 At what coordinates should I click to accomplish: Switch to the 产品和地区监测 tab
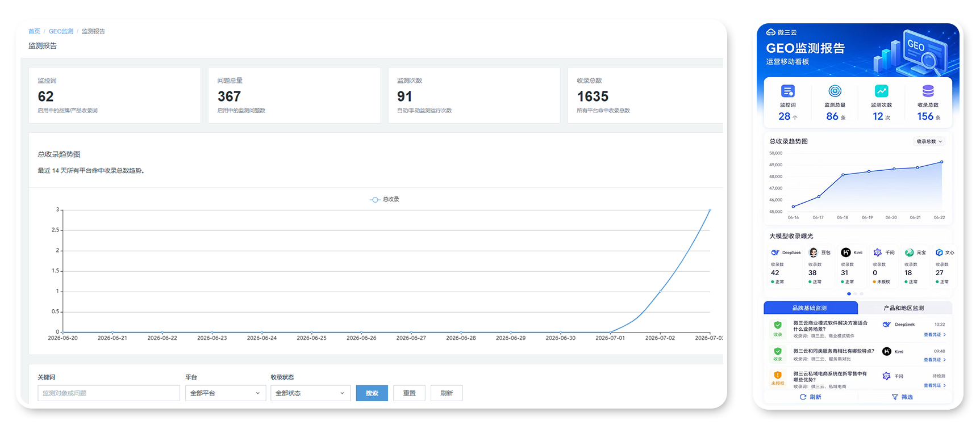coord(903,308)
